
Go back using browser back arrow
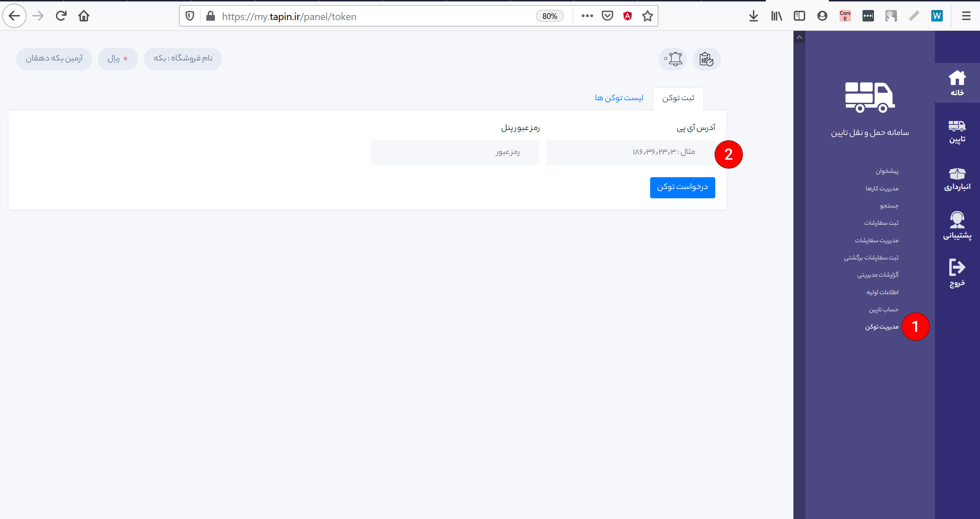point(14,16)
